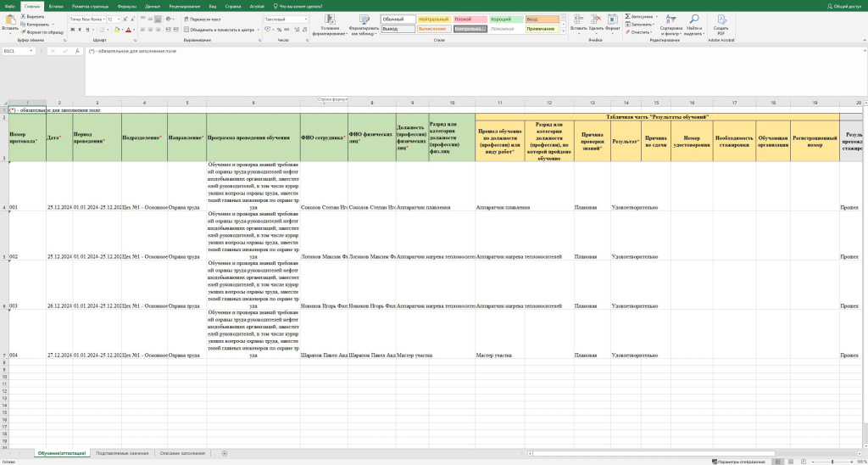Open Sort and Filter (Сортировка и фильтр)
The image size is (868, 465).
671,25
